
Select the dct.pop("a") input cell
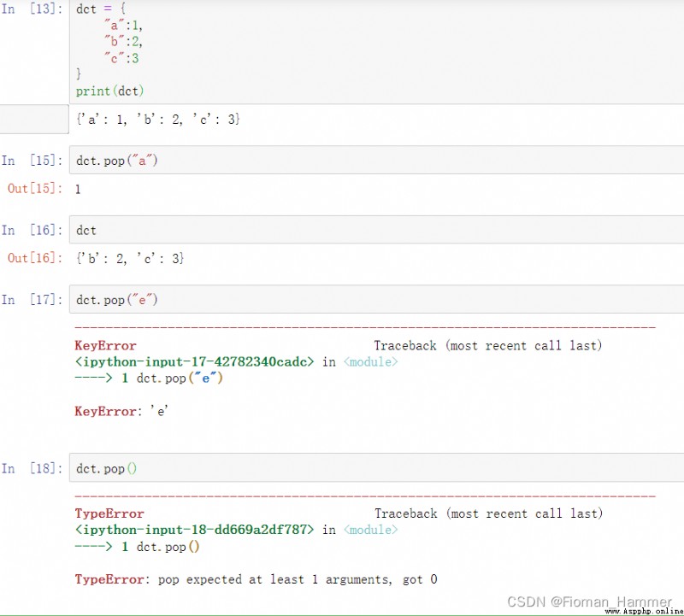(376, 161)
